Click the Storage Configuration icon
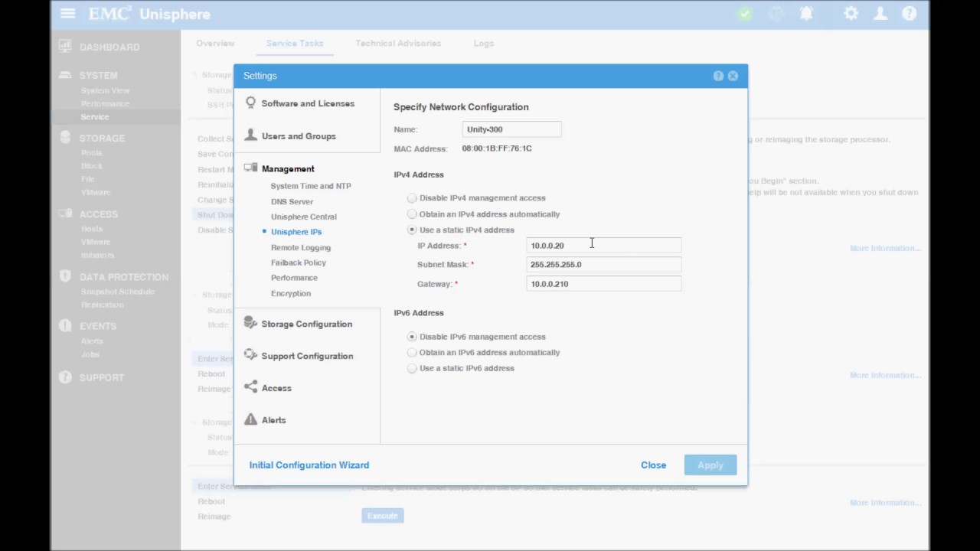This screenshot has width=980, height=551. (250, 324)
